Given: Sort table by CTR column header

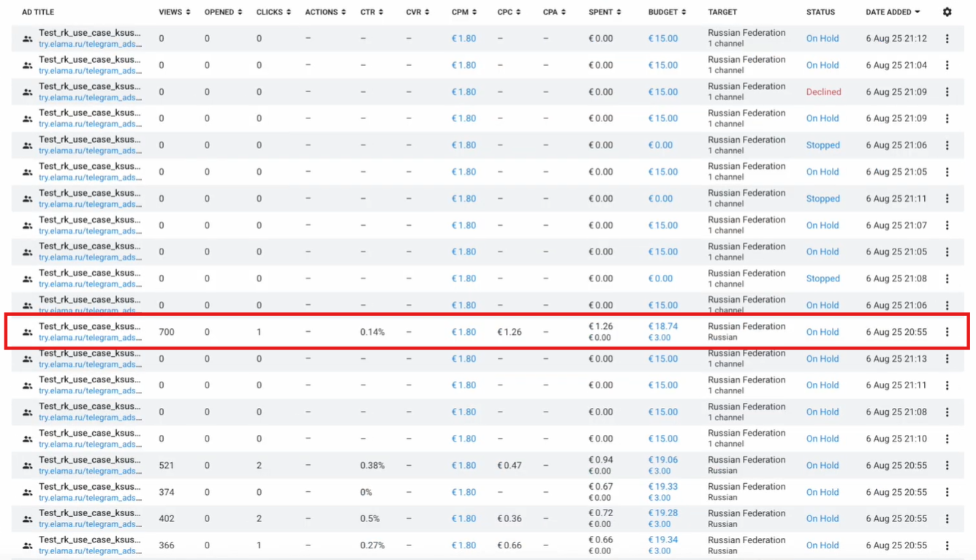Looking at the screenshot, I should click(x=372, y=12).
